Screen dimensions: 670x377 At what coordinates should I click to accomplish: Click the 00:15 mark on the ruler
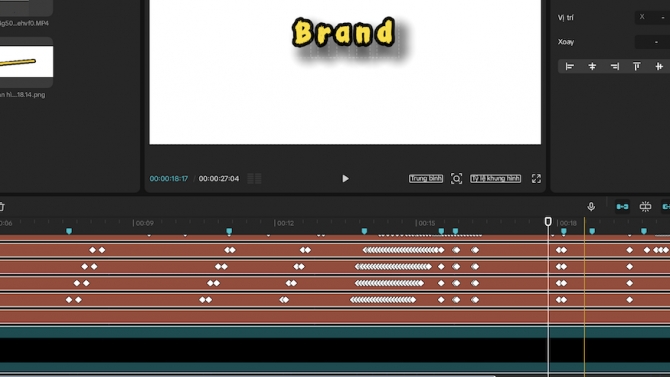tap(426, 223)
